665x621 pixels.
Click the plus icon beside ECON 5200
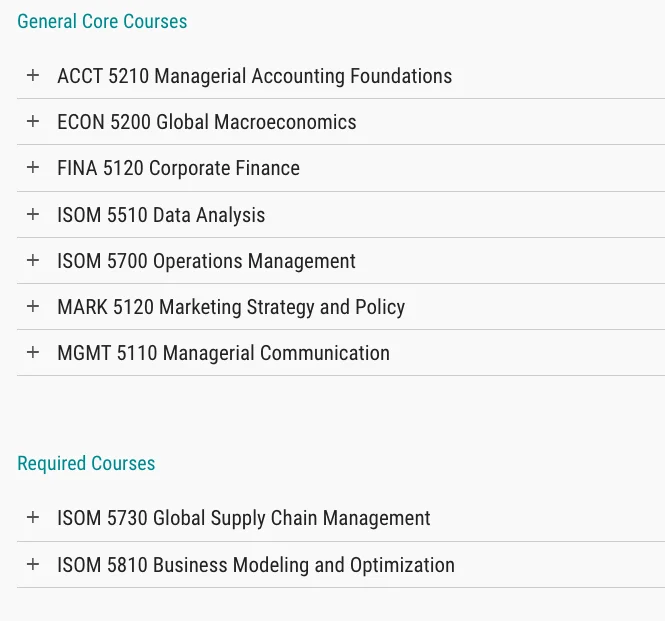33,121
